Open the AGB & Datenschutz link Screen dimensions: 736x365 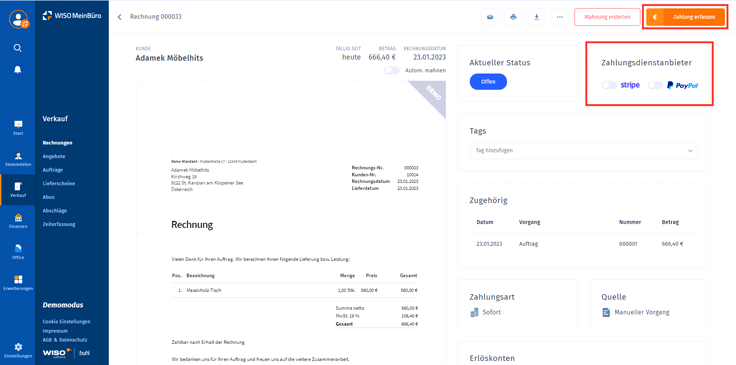65,340
